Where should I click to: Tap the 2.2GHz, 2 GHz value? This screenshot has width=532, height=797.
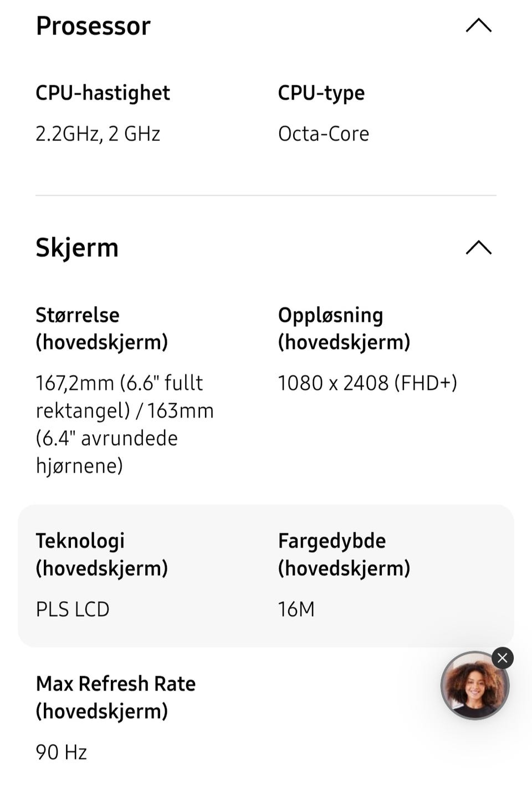pos(98,134)
